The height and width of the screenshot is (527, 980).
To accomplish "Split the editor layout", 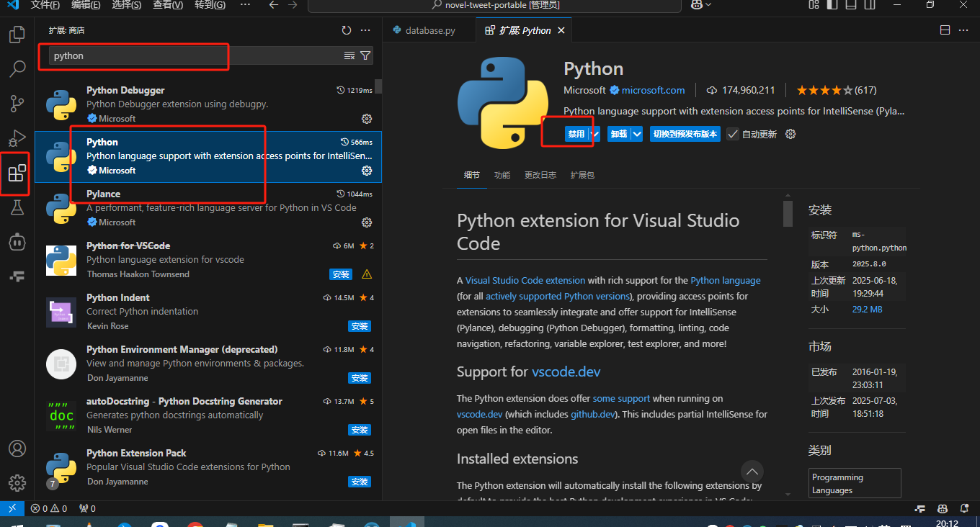I will pos(945,30).
